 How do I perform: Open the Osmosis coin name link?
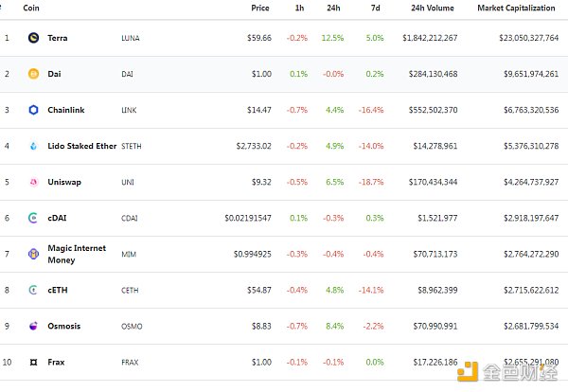[x=63, y=326]
